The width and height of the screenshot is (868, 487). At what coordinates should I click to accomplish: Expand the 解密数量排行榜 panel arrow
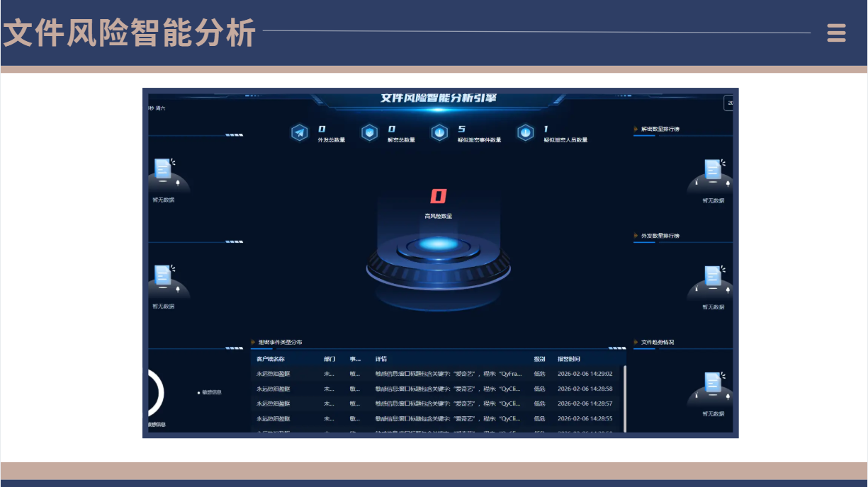636,129
